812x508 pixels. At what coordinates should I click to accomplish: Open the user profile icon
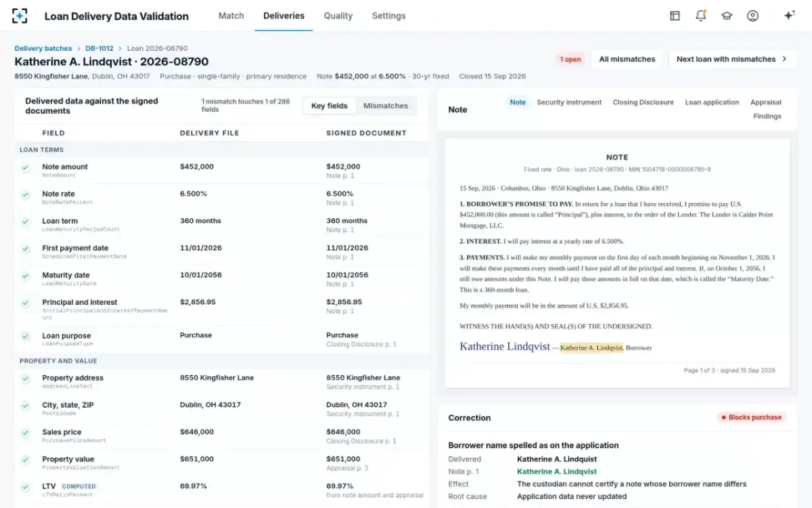coord(752,16)
